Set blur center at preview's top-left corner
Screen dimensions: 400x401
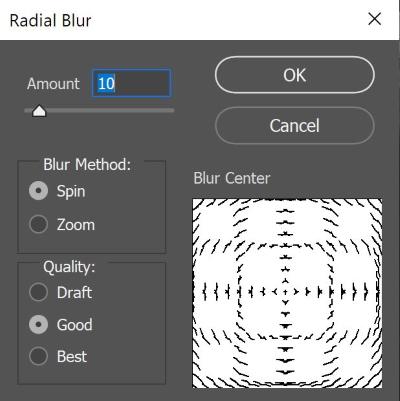(x=194, y=200)
